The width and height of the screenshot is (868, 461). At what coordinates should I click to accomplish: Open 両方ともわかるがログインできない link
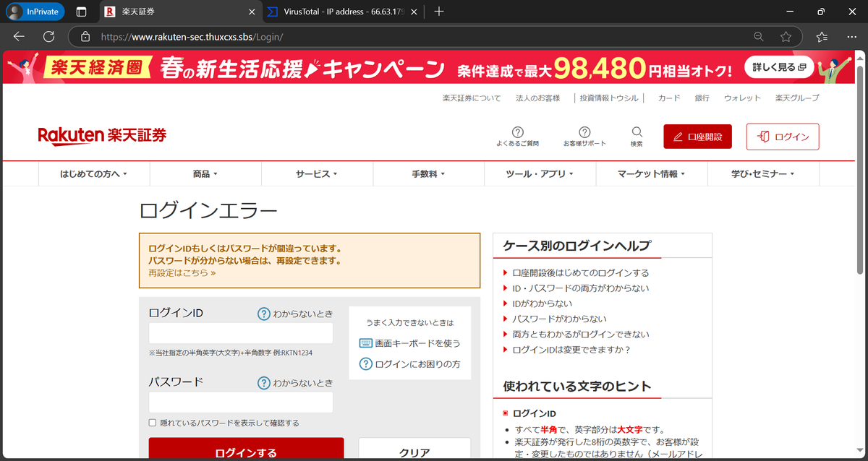pos(580,335)
